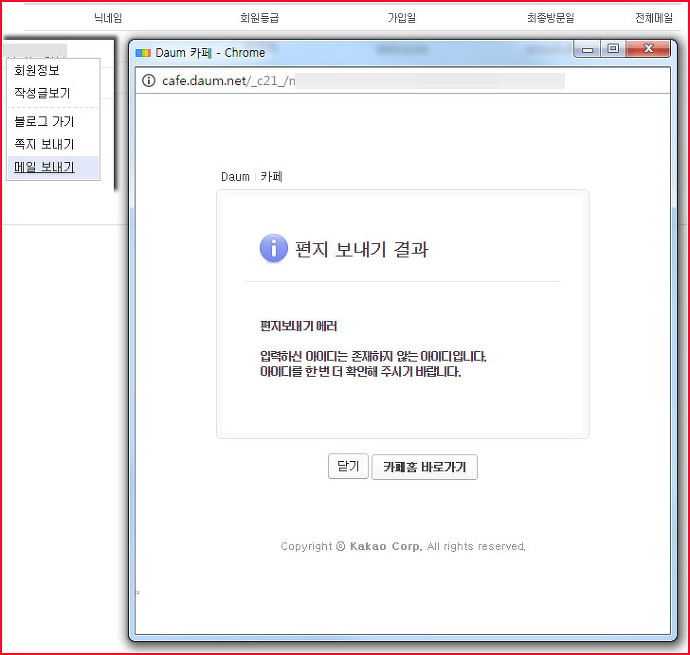The width and height of the screenshot is (690, 655).
Task: Click the cafe.daum.net address bar URL
Action: point(228,81)
